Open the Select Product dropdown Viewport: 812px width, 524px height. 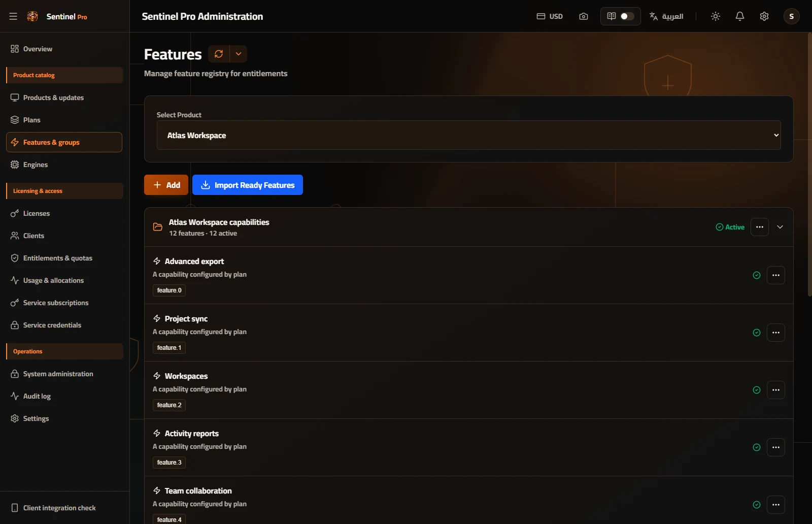point(468,135)
